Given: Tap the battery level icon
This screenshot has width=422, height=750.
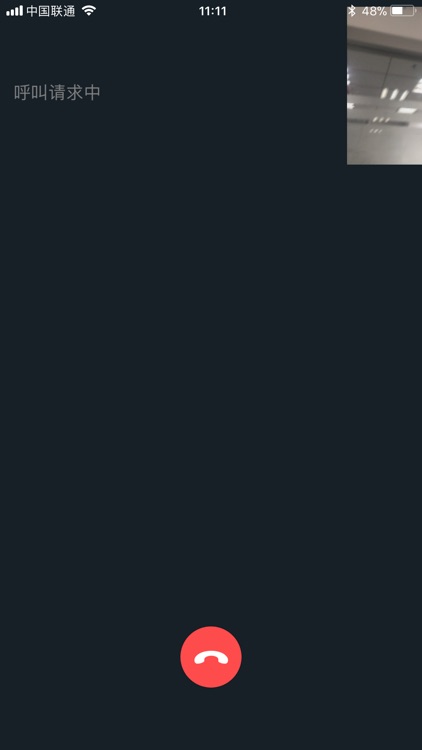Looking at the screenshot, I should click(403, 11).
